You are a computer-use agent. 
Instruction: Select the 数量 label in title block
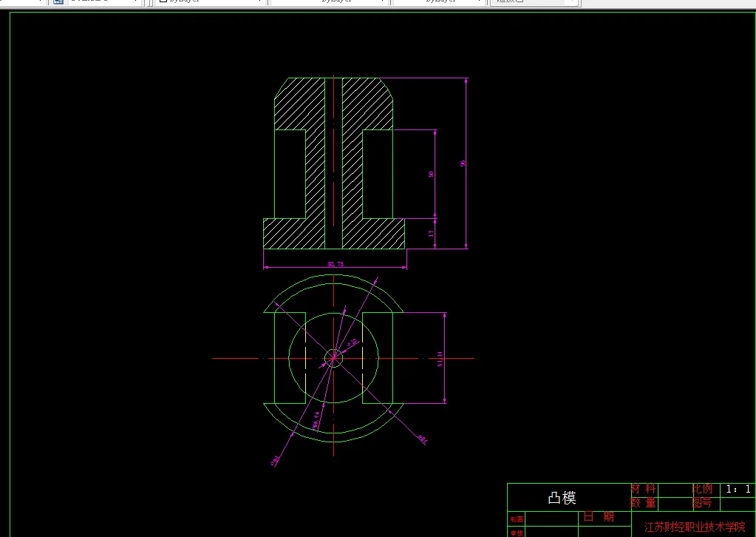click(644, 503)
